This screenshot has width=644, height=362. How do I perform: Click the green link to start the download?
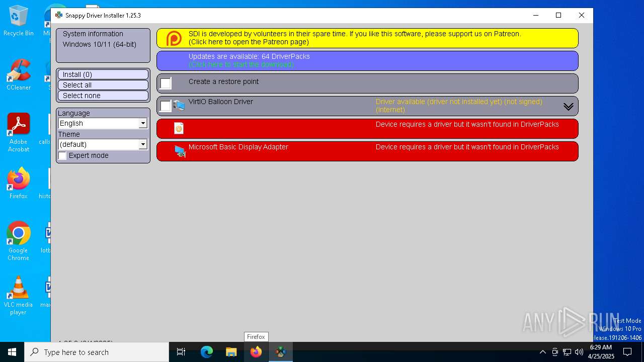(x=241, y=64)
